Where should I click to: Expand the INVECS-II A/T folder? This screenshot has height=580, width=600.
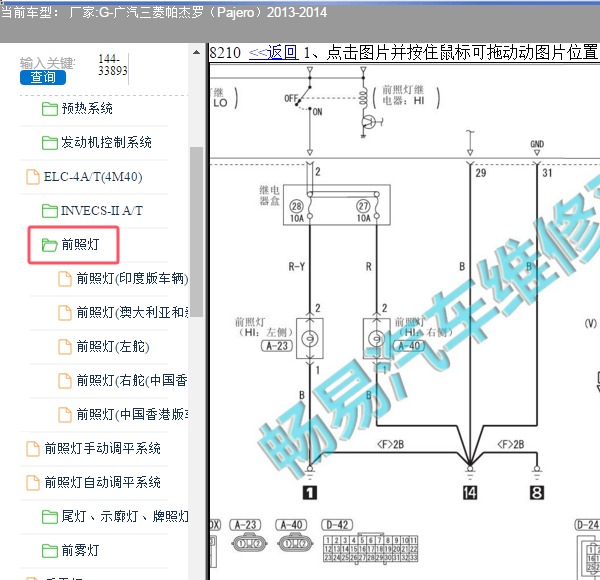pos(102,211)
